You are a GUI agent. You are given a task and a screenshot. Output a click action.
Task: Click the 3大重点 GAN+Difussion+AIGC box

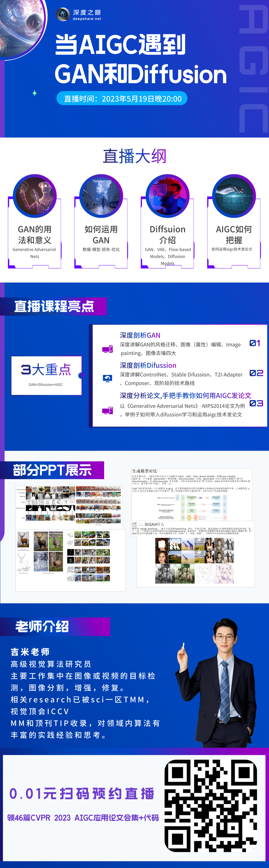(x=46, y=375)
